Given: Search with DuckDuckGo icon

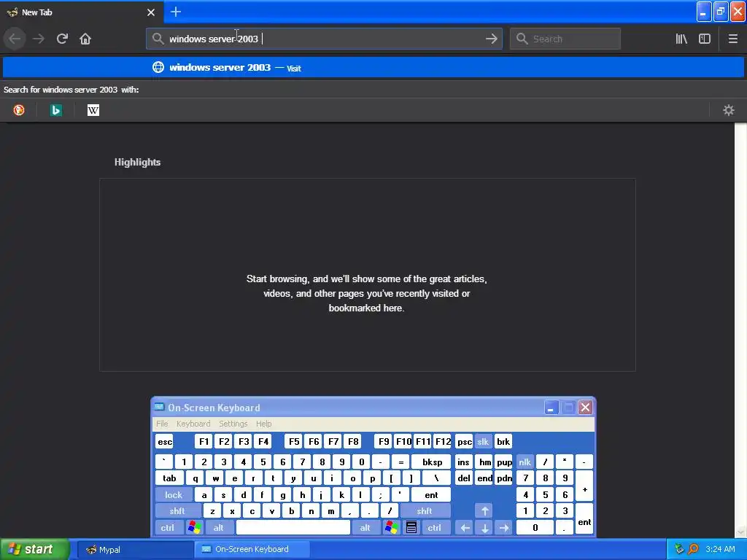Looking at the screenshot, I should 18,110.
